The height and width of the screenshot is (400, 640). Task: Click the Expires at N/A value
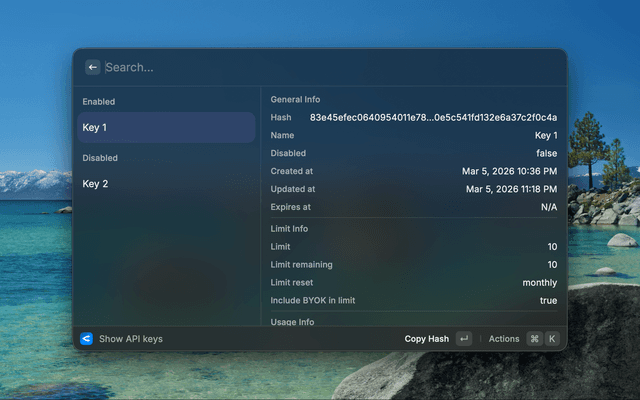(x=548, y=207)
